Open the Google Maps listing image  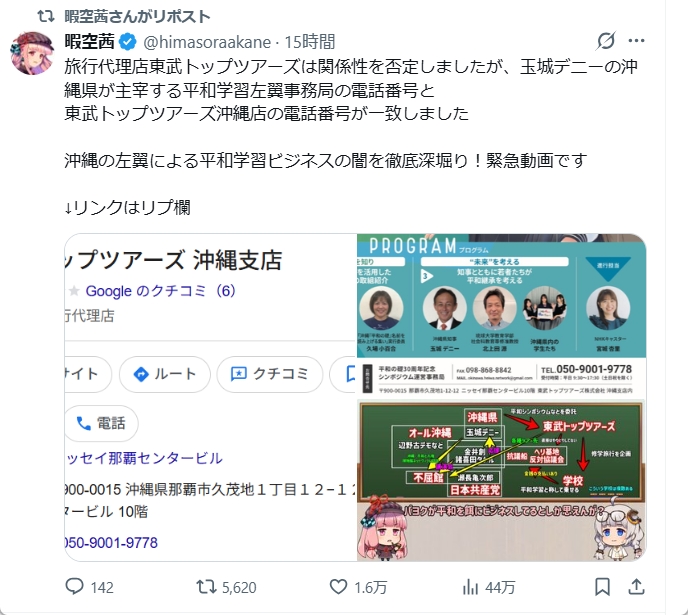[211, 397]
